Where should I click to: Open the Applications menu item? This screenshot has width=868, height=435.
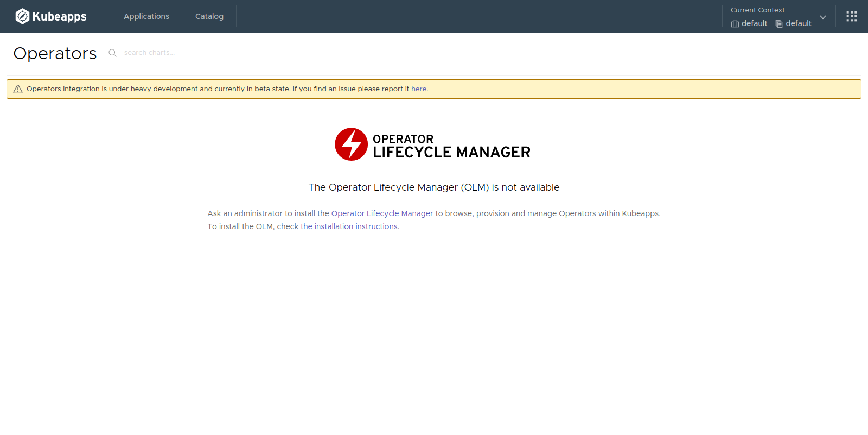[x=146, y=16]
